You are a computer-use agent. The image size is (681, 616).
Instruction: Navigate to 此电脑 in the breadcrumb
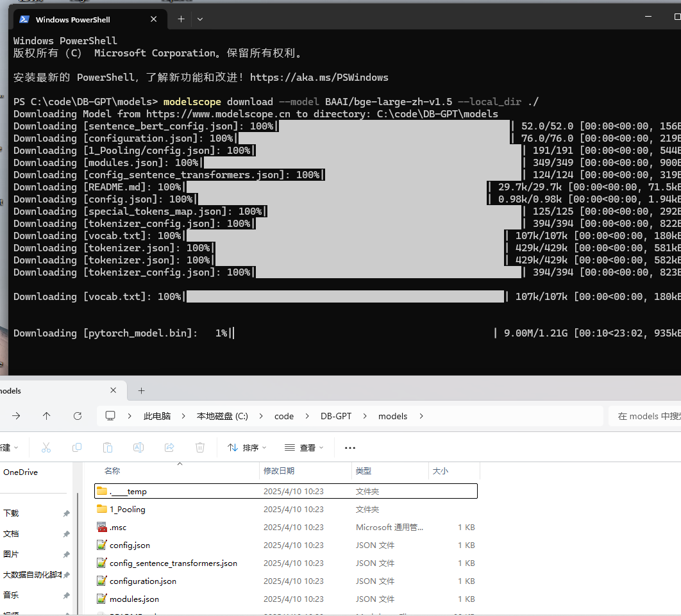[157, 416]
